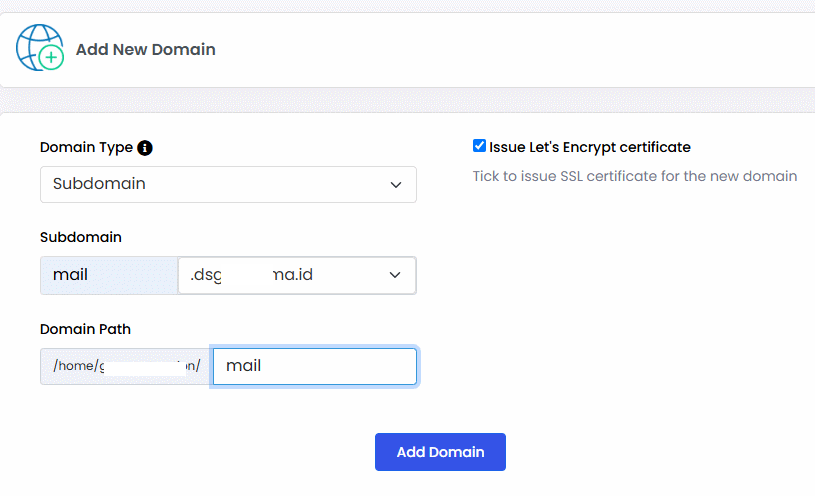Click the Add New Domain heading
Image resolution: width=815 pixels, height=496 pixels.
[x=146, y=49]
